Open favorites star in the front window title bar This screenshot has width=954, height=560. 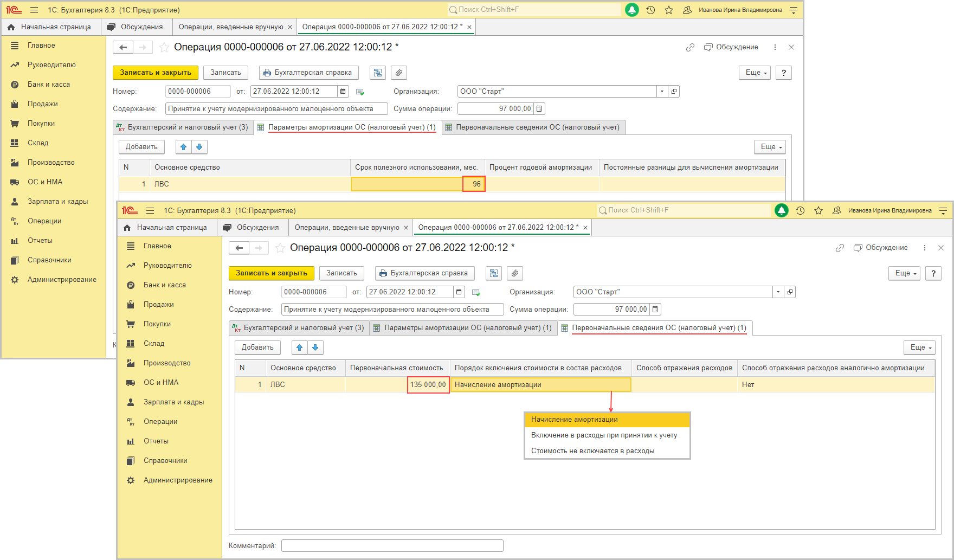818,210
